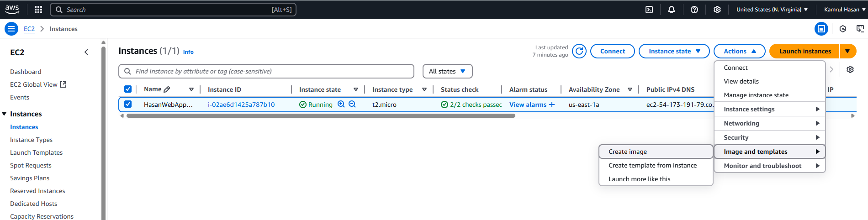Click the table horizontal scrollbar
The width and height of the screenshot is (868, 220).
[x=321, y=116]
